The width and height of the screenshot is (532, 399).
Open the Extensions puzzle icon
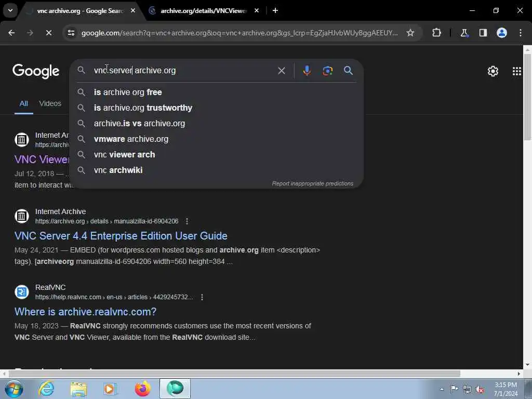click(x=436, y=33)
